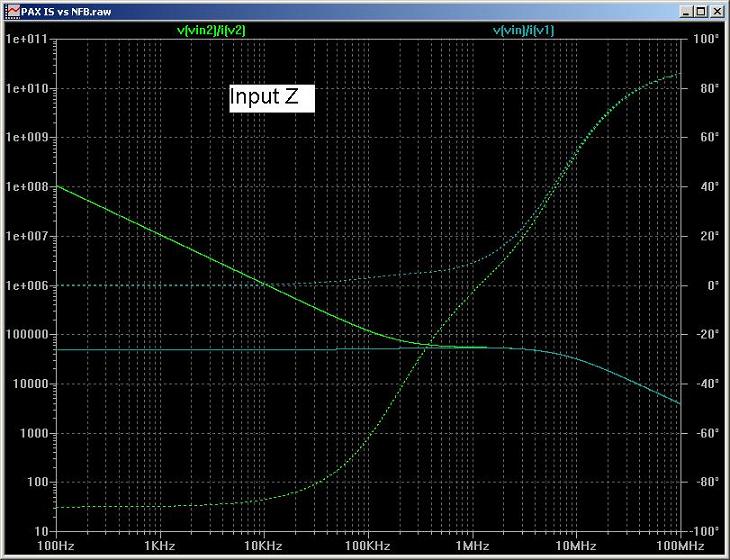The image size is (730, 560).
Task: Click the 60° phase axis label
Action: click(710, 137)
